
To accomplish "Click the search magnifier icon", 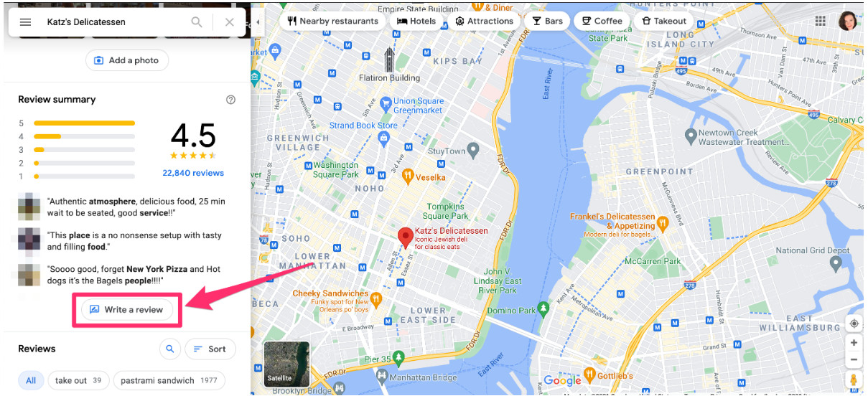I will click(x=197, y=22).
